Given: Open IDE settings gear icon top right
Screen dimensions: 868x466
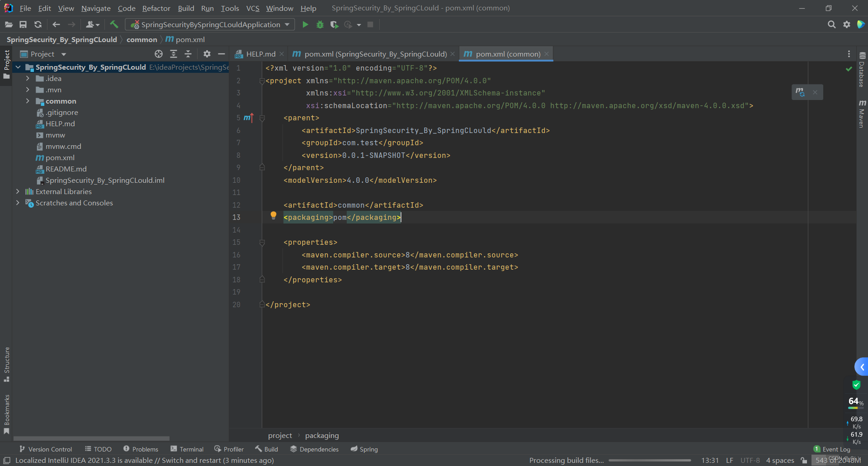Looking at the screenshot, I should [847, 24].
